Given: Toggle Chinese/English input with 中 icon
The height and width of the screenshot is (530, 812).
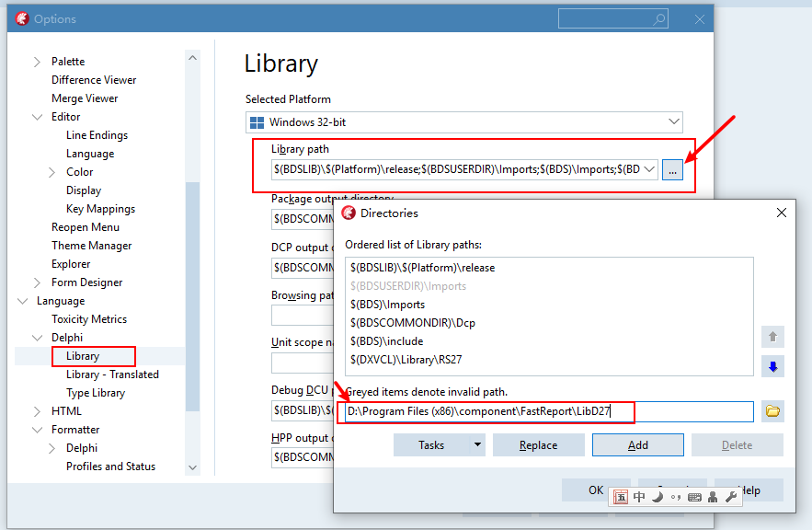Looking at the screenshot, I should pos(639,497).
